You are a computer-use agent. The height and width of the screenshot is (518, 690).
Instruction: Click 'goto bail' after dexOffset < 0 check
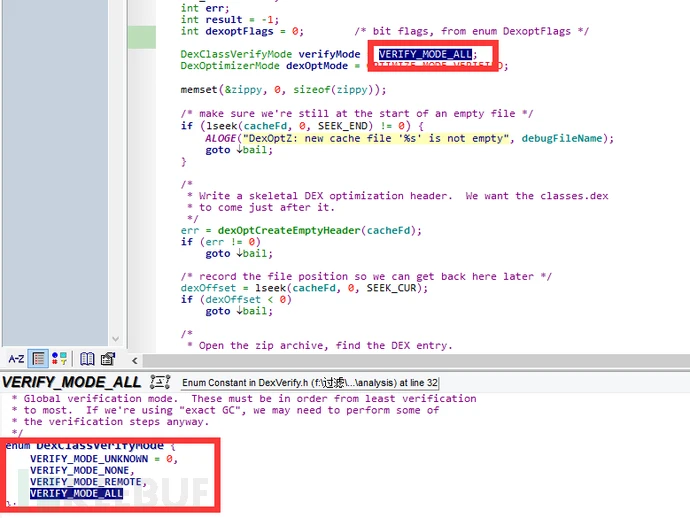point(239,311)
